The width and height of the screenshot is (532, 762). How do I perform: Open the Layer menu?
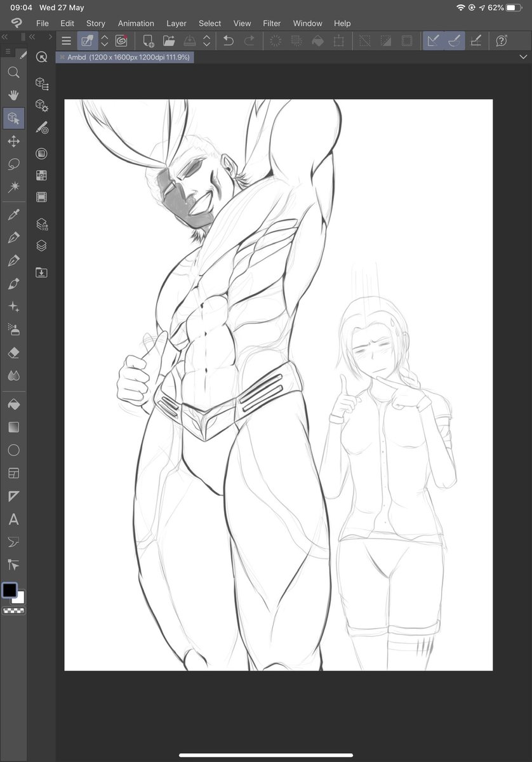click(x=176, y=23)
